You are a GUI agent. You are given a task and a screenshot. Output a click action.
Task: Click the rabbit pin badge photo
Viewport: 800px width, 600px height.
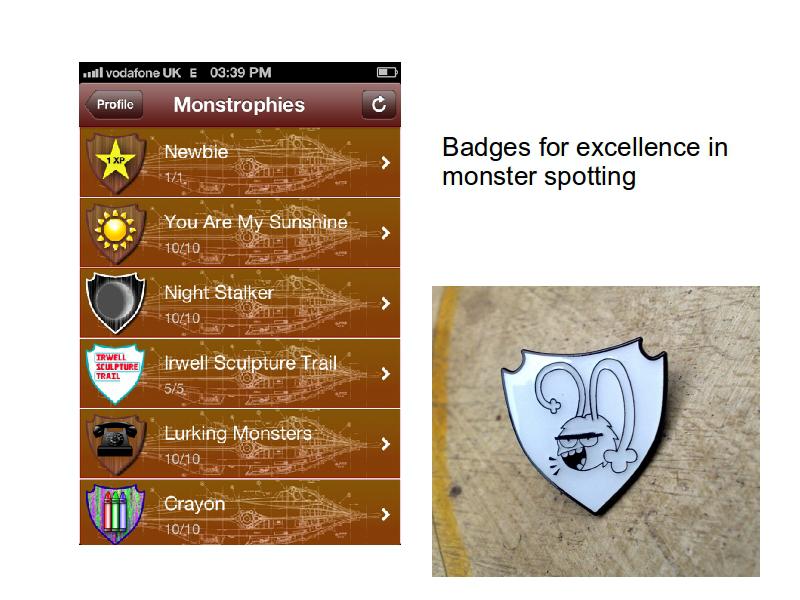pos(595,432)
